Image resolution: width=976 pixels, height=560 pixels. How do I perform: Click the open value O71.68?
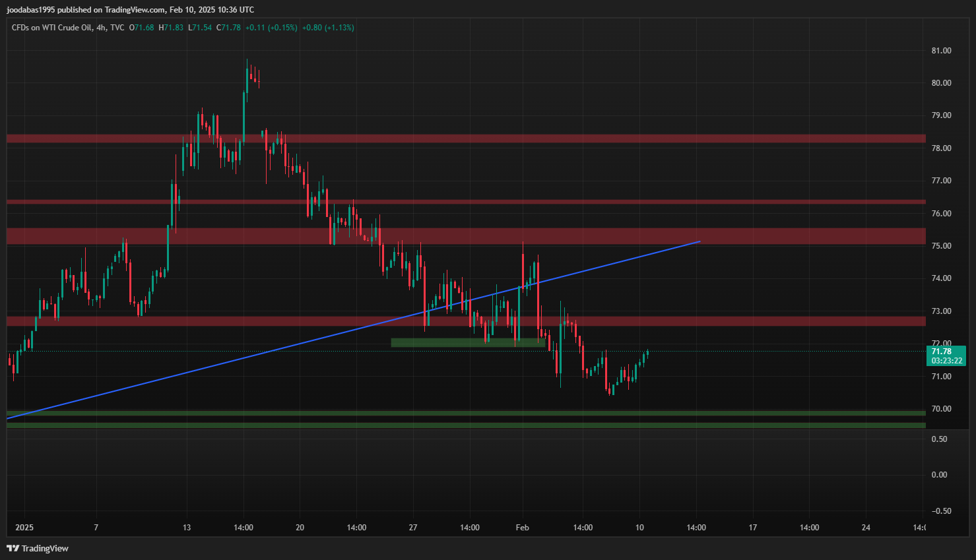[x=141, y=28]
